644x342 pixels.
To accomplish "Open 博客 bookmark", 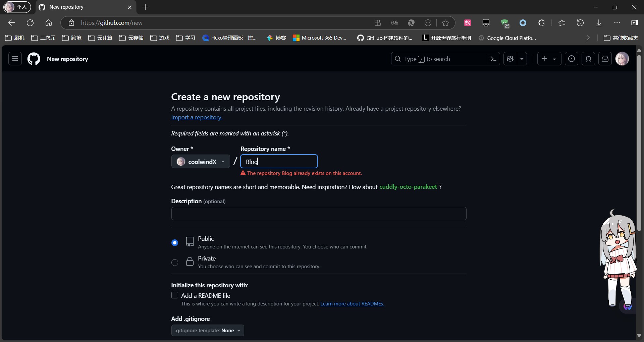I will pyautogui.click(x=276, y=38).
